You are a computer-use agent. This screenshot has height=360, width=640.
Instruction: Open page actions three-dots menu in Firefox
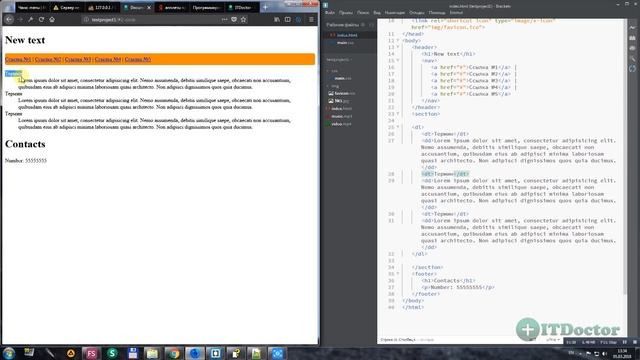coord(224,19)
